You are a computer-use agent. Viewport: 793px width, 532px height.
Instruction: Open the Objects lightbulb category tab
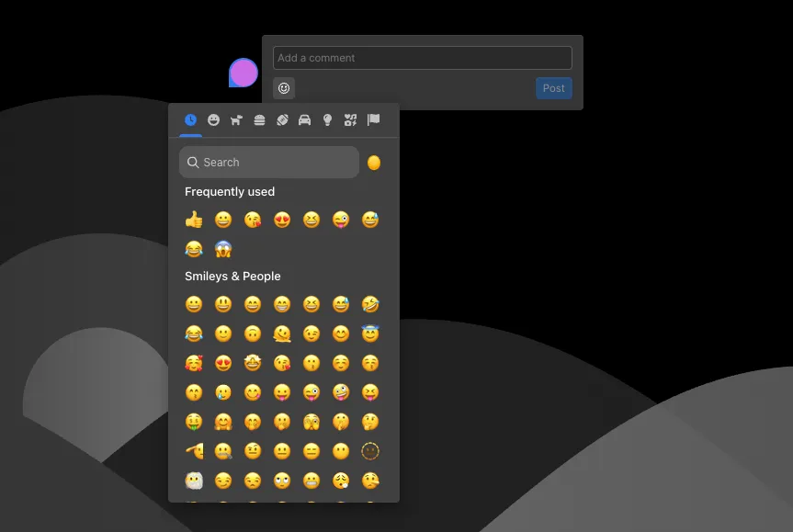pos(328,119)
